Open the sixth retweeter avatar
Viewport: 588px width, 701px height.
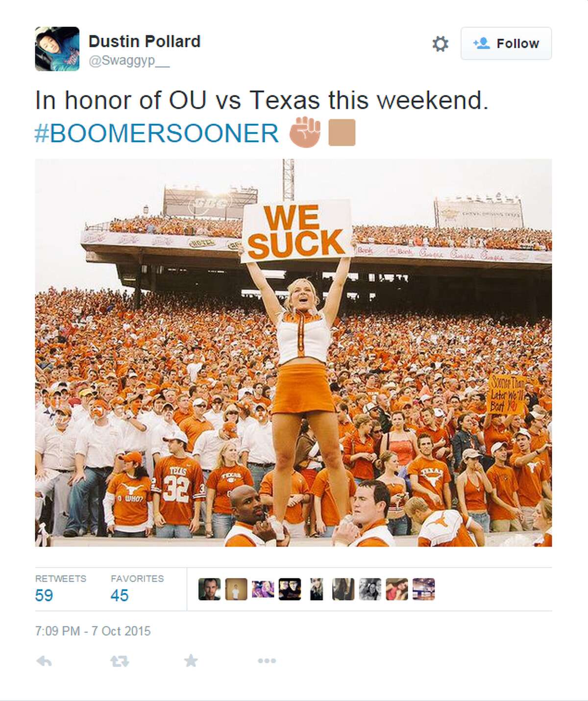click(343, 589)
